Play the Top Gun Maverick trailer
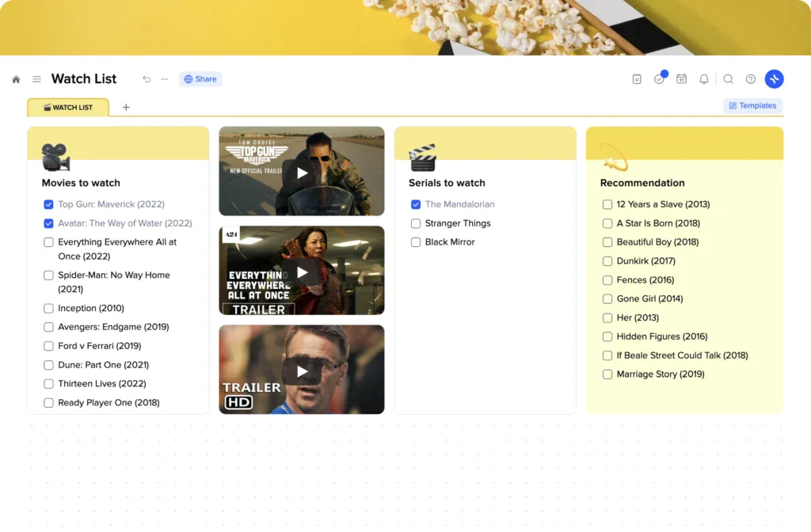Image resolution: width=811 pixels, height=532 pixels. coord(301,171)
